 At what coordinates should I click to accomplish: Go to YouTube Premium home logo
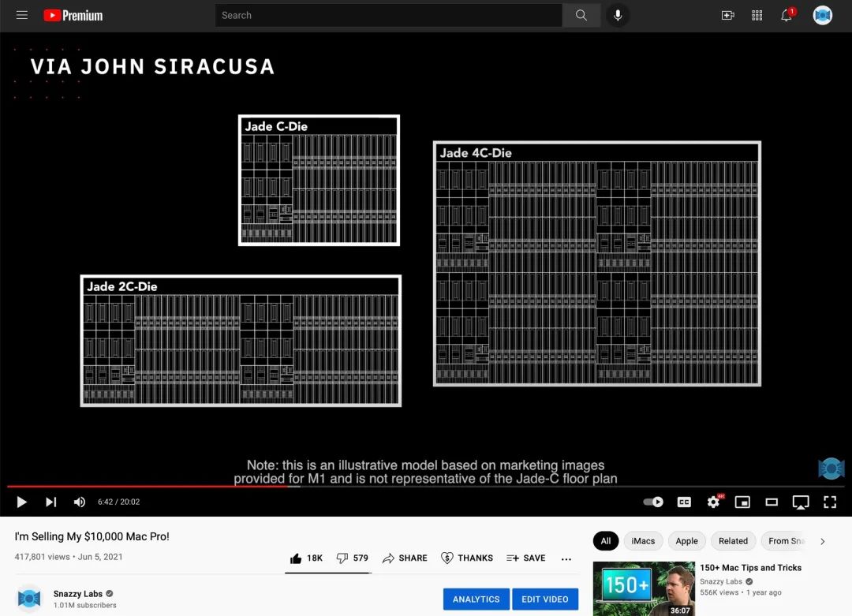tap(73, 15)
